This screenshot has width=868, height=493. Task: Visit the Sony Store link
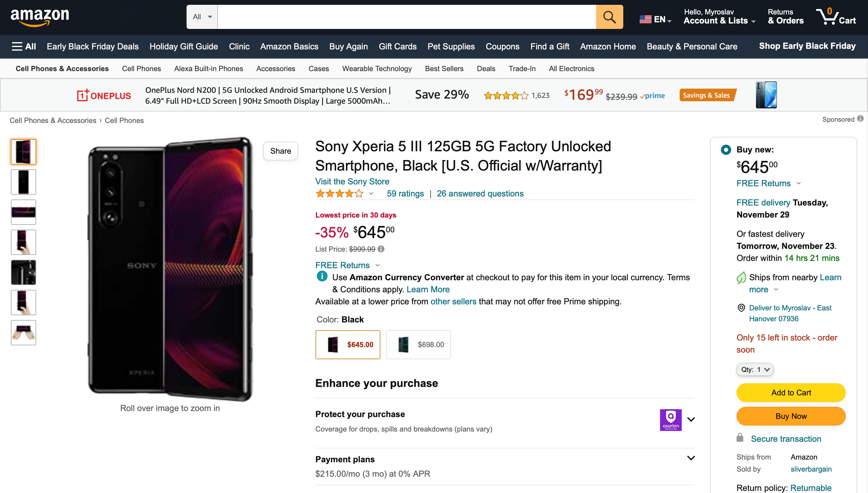tap(352, 181)
